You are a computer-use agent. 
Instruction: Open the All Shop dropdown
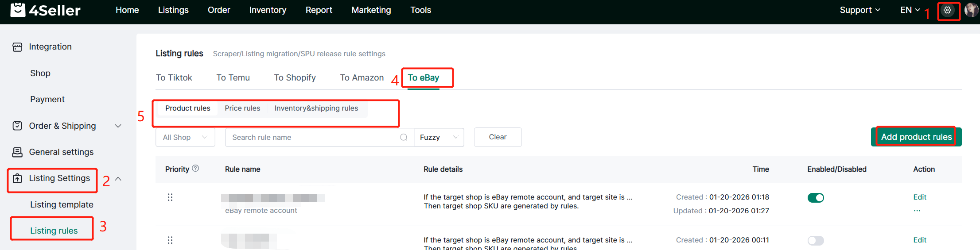click(185, 138)
